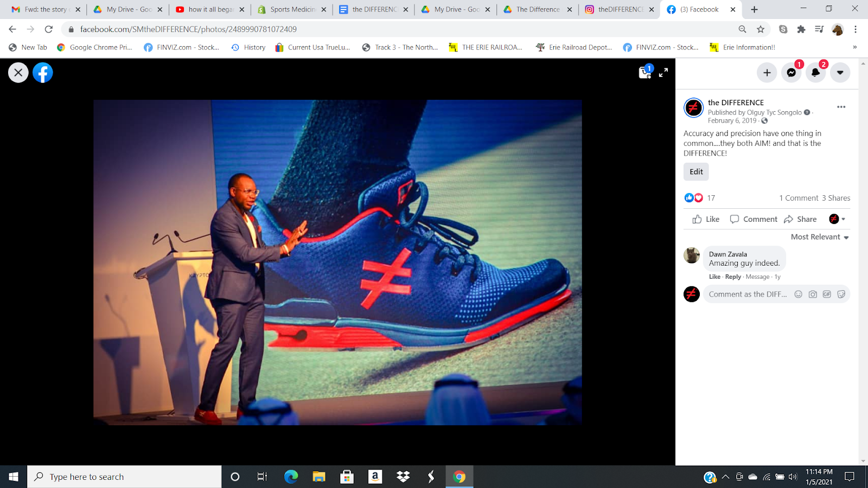Open the 1 Comment link
This screenshot has height=488, width=868.
coord(799,198)
